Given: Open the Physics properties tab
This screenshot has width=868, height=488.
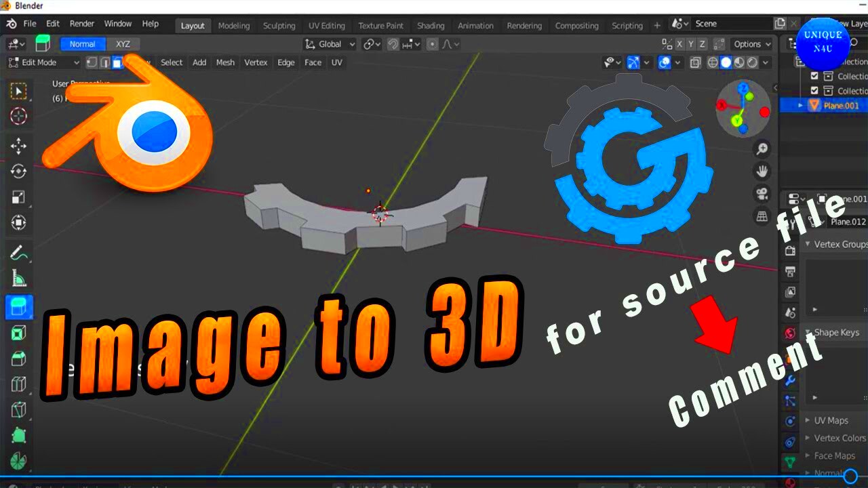Looking at the screenshot, I should pyautogui.click(x=790, y=422).
